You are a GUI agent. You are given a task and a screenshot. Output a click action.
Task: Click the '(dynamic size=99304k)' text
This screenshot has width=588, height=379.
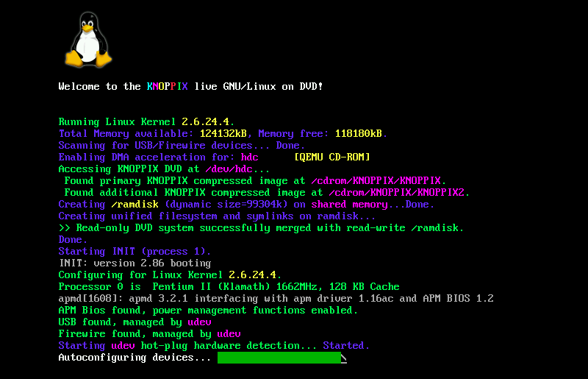point(226,205)
